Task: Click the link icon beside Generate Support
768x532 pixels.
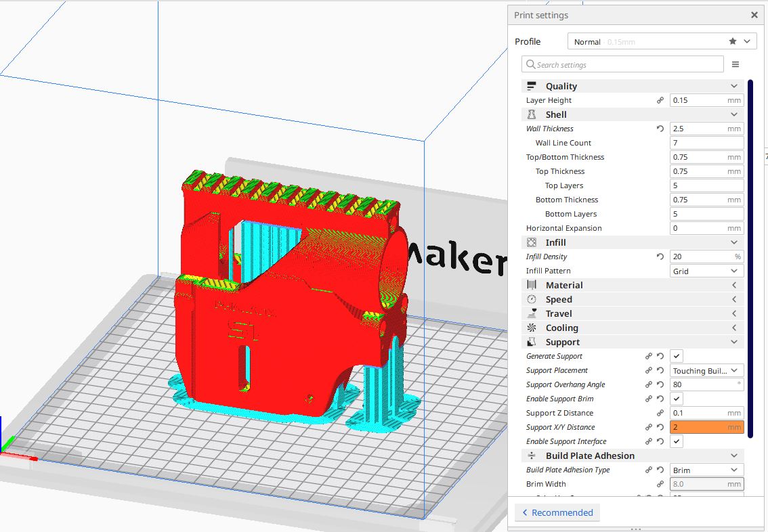Action: pyautogui.click(x=649, y=356)
